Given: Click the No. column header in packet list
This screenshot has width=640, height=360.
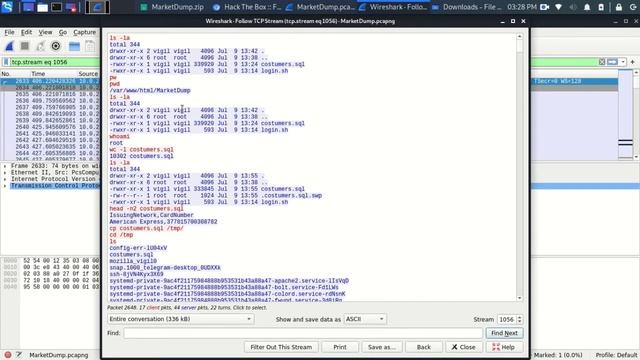Looking at the screenshot, I should 6,74.
